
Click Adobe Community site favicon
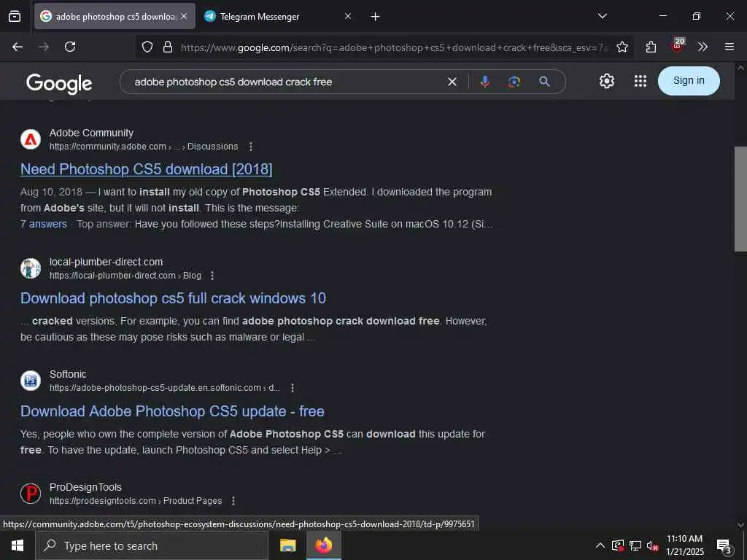(x=31, y=139)
